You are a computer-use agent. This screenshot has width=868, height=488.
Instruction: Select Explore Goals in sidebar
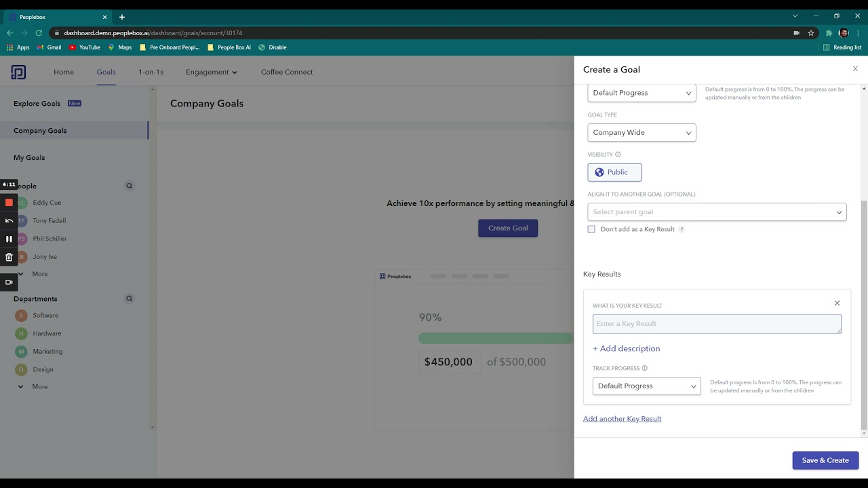(x=37, y=104)
